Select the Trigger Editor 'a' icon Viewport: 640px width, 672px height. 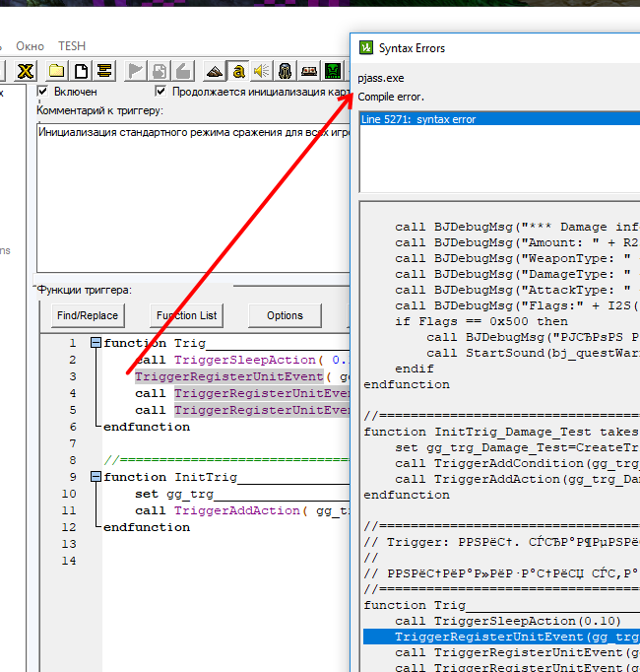coord(238,71)
